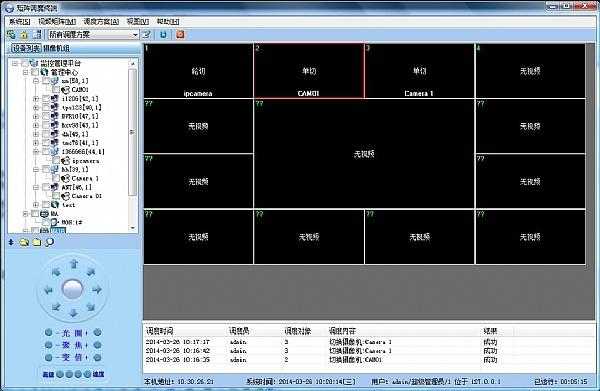The height and width of the screenshot is (391, 600).
Task: Expand the text tree node
Action: (x=36, y=205)
